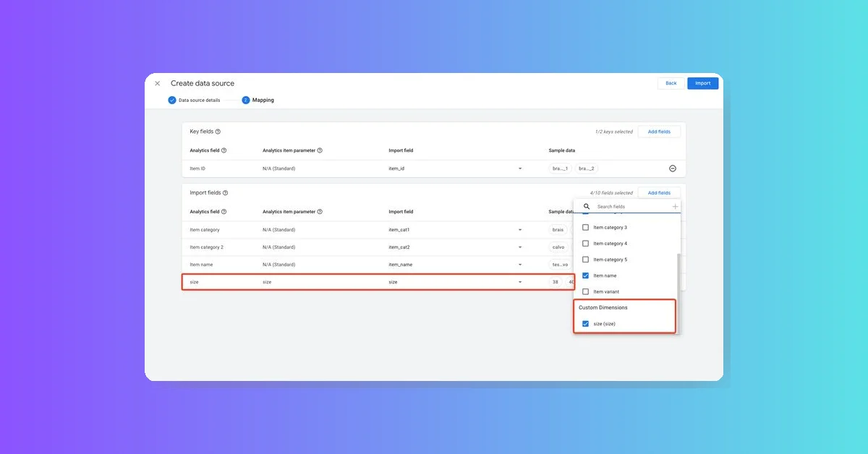Screen dimensions: 868x454
Task: Select the Mapping step label
Action: tap(263, 100)
